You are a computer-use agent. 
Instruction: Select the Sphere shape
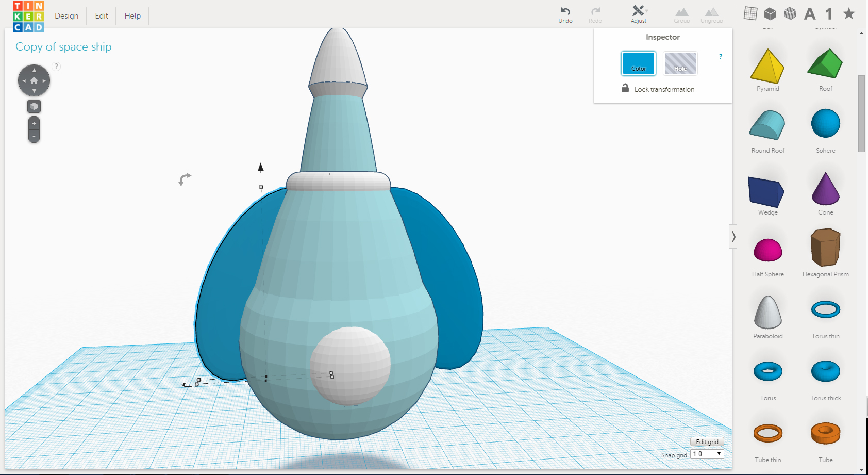[x=825, y=131]
